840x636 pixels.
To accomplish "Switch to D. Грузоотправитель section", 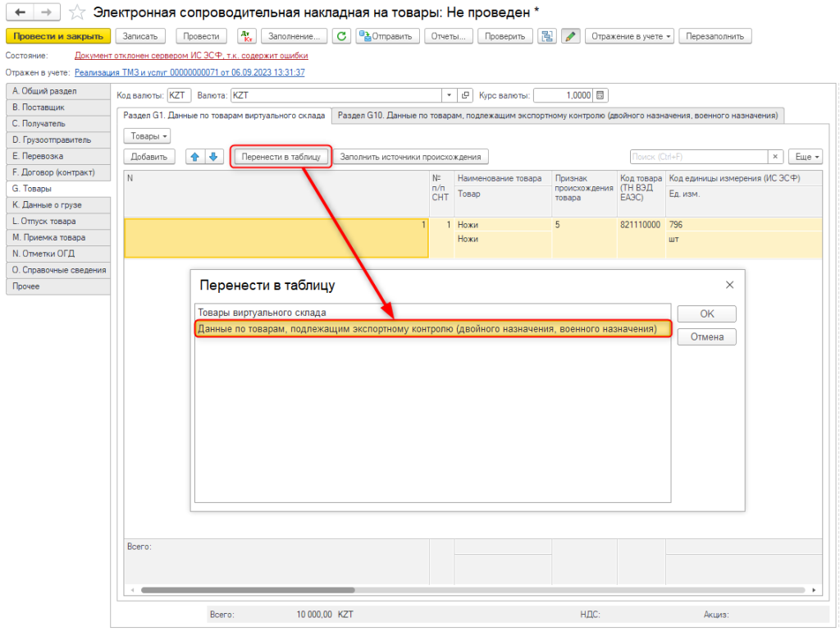I will (58, 140).
